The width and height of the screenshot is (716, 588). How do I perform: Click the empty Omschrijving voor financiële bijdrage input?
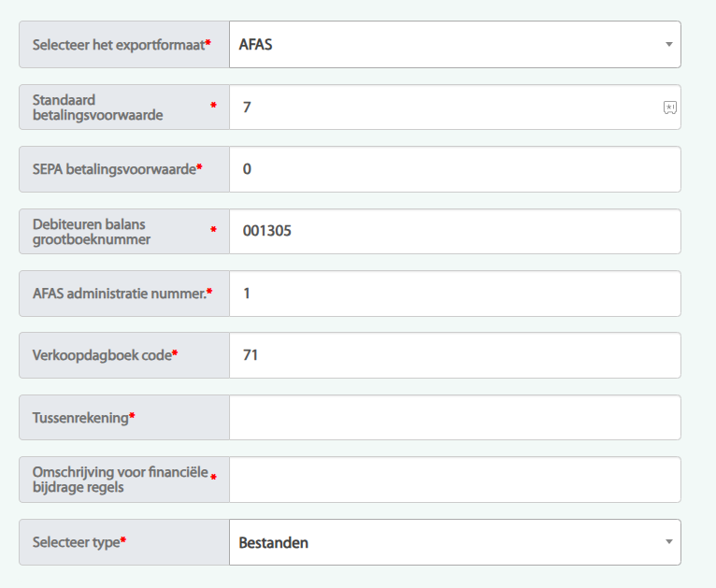click(454, 480)
